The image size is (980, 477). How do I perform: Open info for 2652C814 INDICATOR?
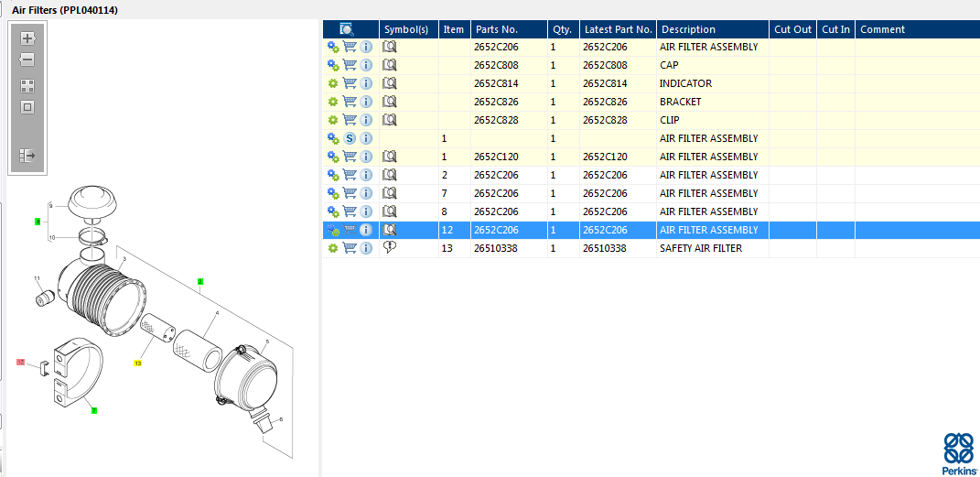[x=366, y=83]
